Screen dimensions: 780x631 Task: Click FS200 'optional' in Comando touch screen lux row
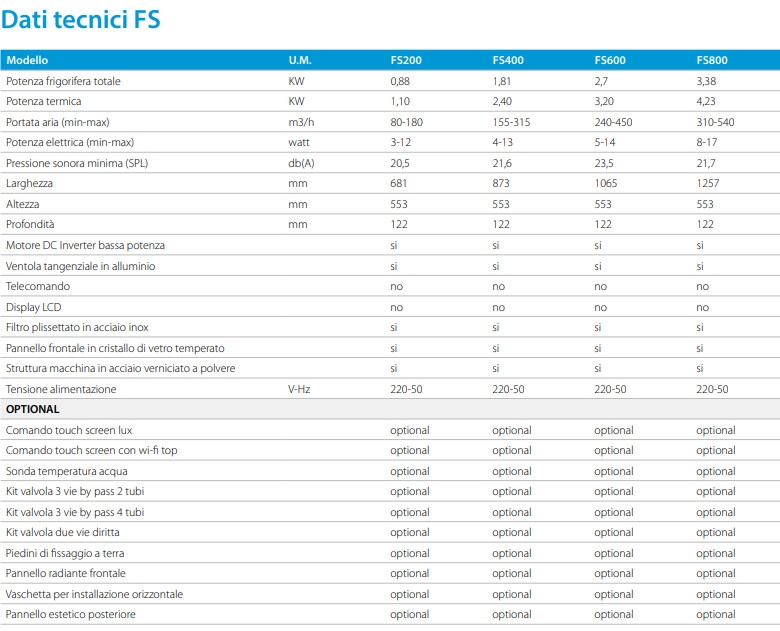(410, 430)
